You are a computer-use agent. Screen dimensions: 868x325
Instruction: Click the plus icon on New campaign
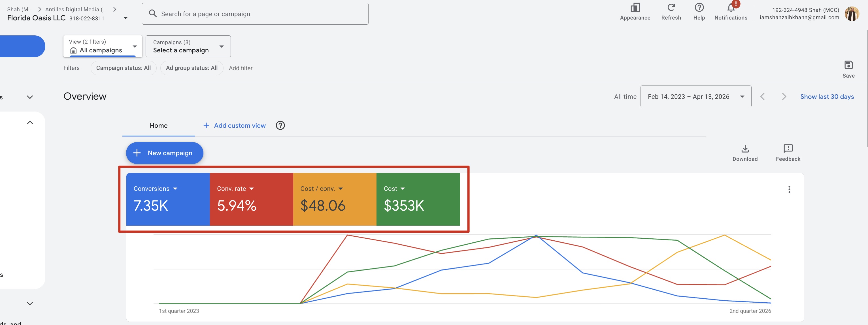(x=137, y=153)
